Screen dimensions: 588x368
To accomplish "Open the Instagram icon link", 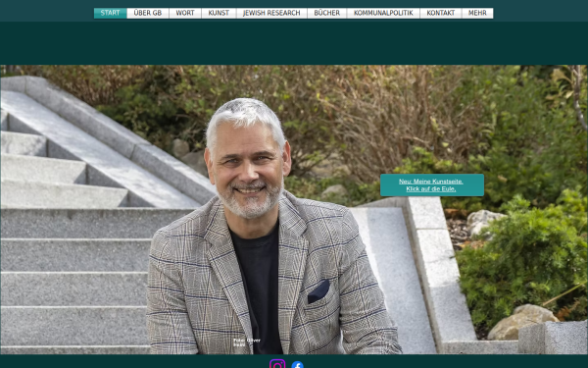I will pos(277,364).
